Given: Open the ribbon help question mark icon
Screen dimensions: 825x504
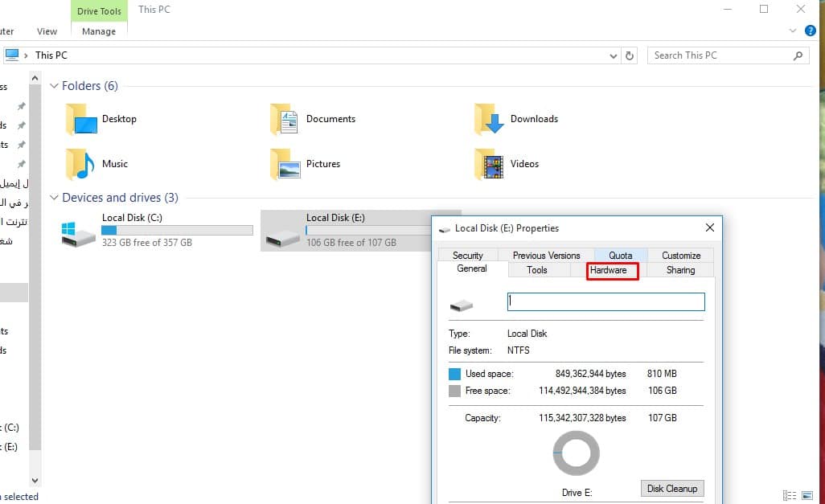Looking at the screenshot, I should 811,31.
